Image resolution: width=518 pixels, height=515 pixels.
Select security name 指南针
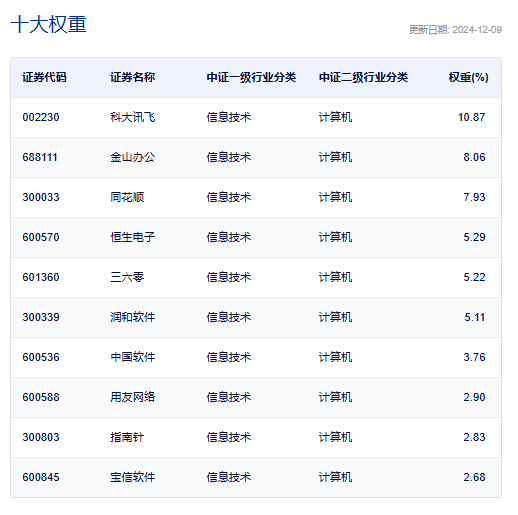point(127,437)
